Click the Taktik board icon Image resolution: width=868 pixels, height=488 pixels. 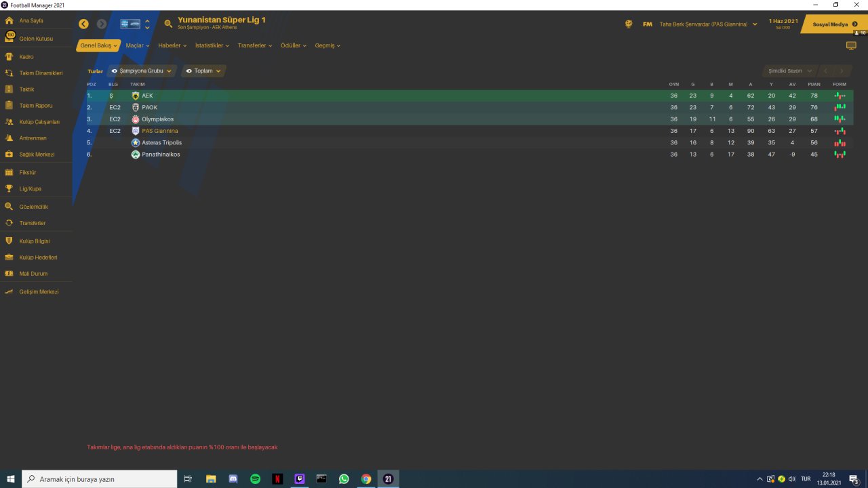click(x=9, y=89)
